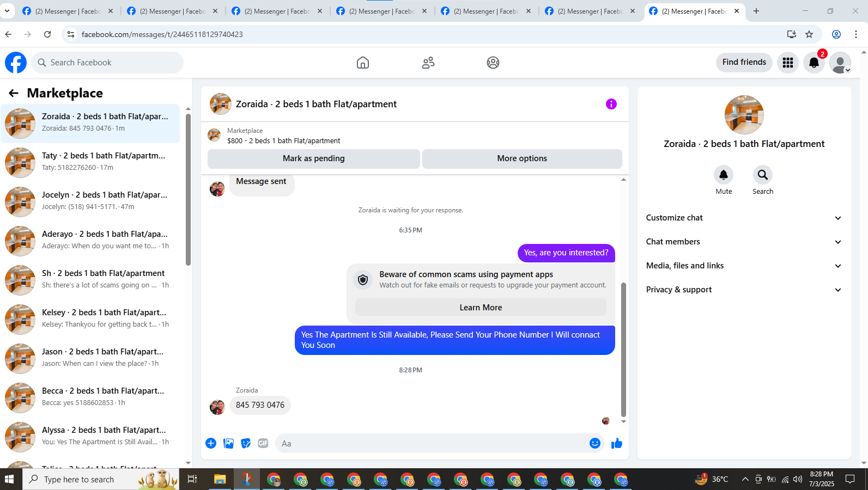Image resolution: width=868 pixels, height=490 pixels.
Task: Bookmark page with star icon
Action: 809,34
